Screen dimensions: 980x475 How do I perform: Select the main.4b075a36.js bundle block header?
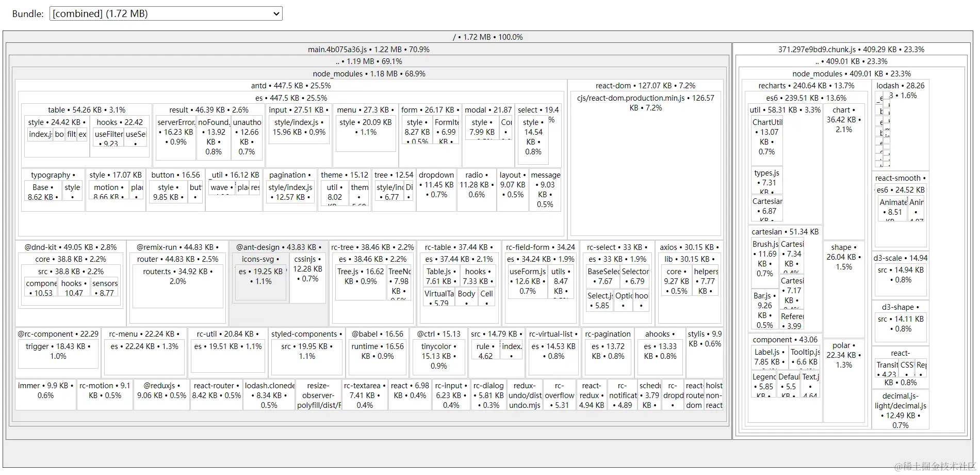tap(369, 50)
